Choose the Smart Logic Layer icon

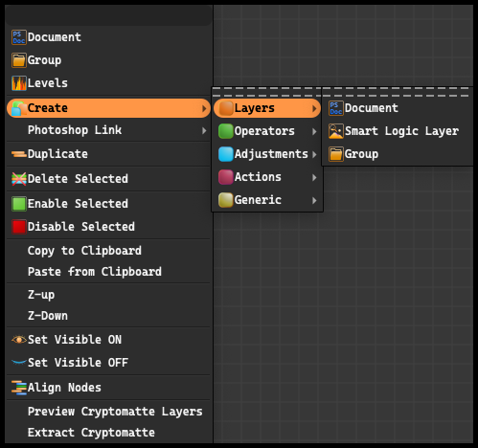(x=336, y=131)
